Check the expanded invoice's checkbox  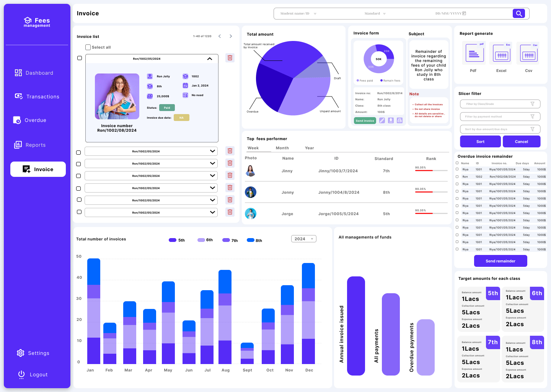tap(80, 58)
